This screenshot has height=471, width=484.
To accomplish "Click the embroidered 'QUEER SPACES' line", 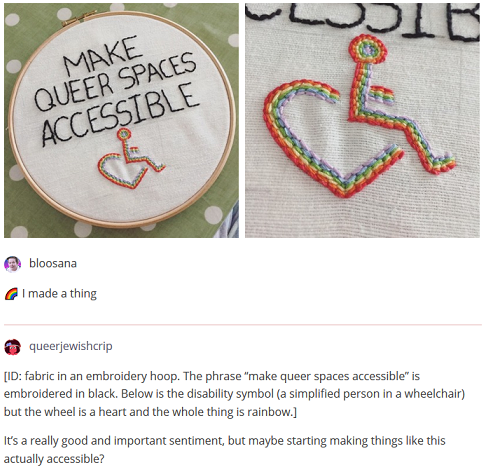I will pos(115,82).
